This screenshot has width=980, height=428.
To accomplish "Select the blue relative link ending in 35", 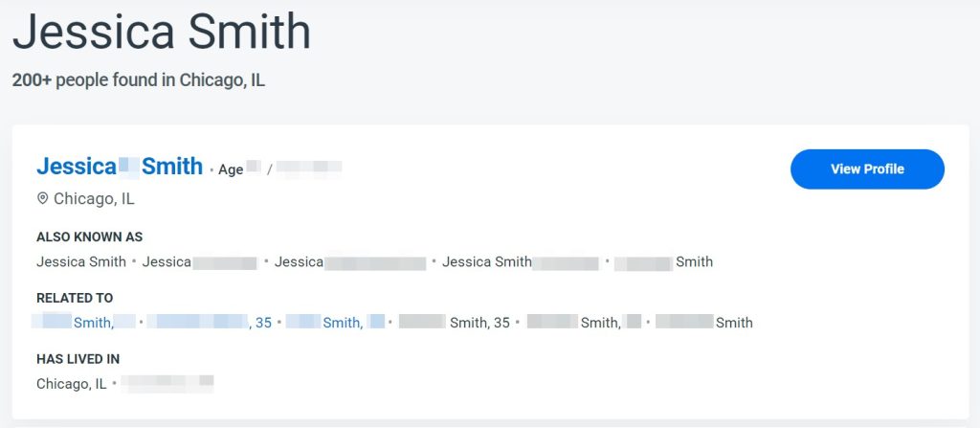I will [x=210, y=323].
